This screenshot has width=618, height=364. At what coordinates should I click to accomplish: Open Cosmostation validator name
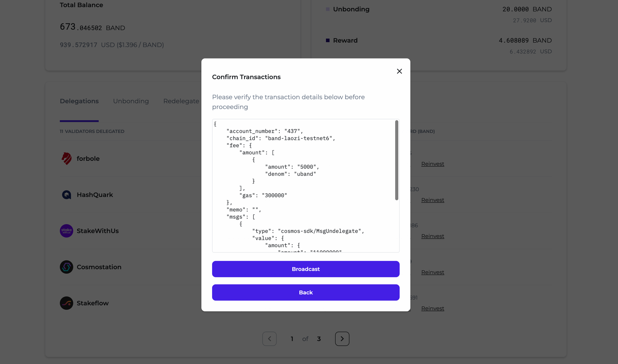tap(99, 267)
